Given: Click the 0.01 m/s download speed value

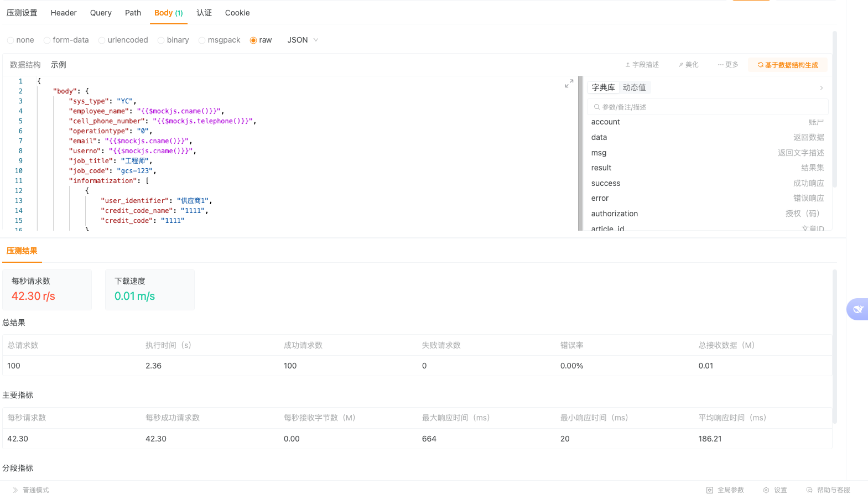Looking at the screenshot, I should pos(134,296).
